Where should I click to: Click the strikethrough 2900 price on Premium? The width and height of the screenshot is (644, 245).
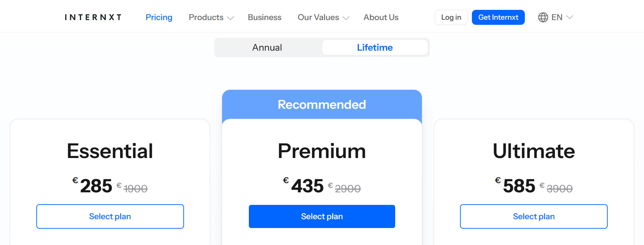[348, 187]
